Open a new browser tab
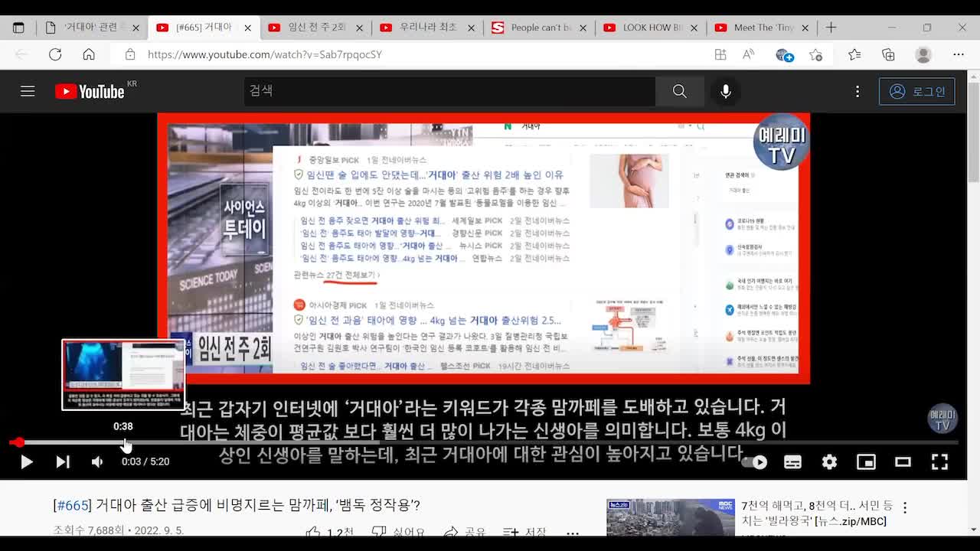The height and width of the screenshot is (551, 980). [831, 28]
